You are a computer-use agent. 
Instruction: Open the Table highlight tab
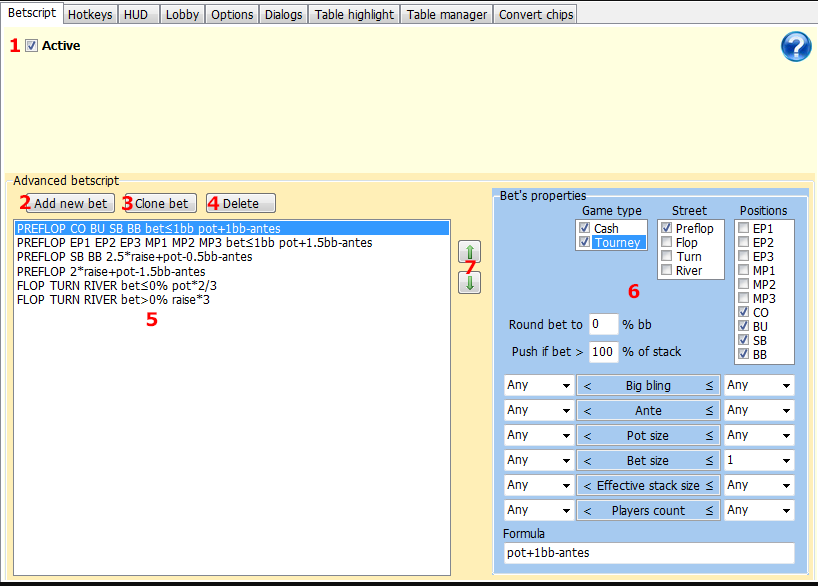pos(354,15)
